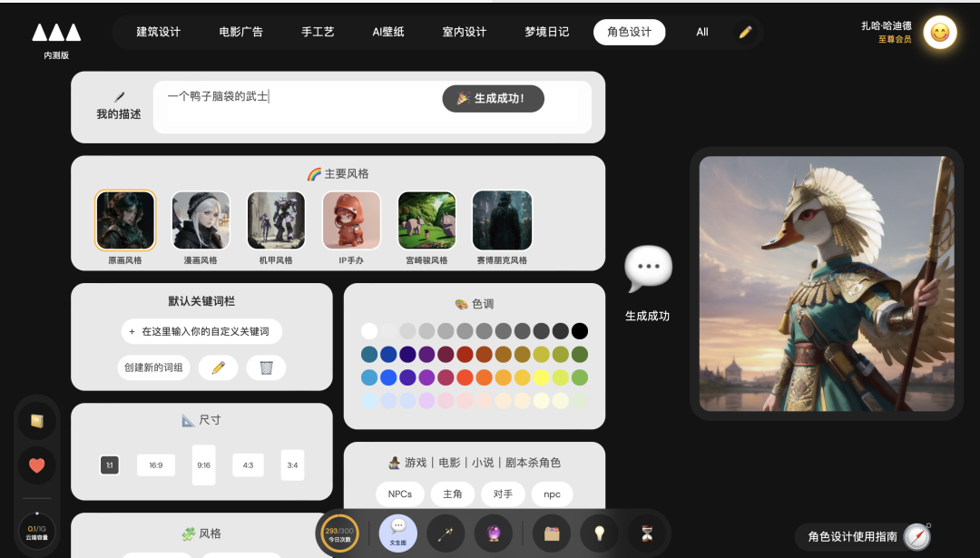This screenshot has width=980, height=558.
Task: Click the 293/300 daily count ring
Action: (x=339, y=533)
